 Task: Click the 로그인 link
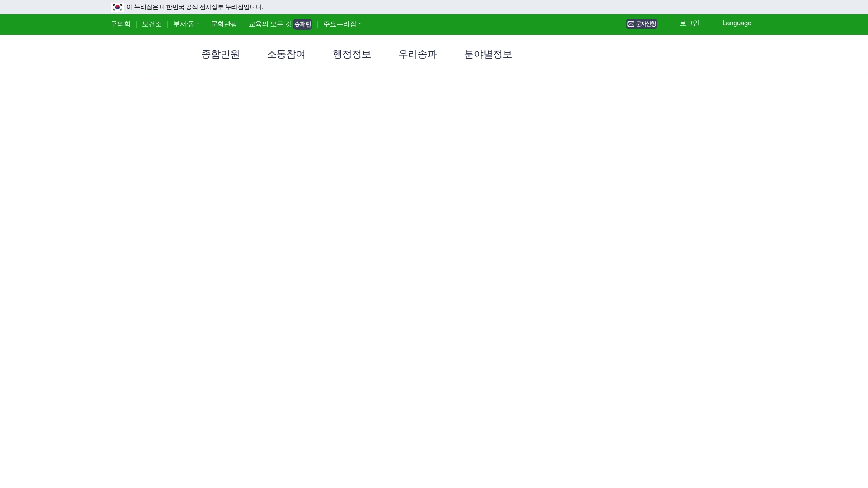690,23
